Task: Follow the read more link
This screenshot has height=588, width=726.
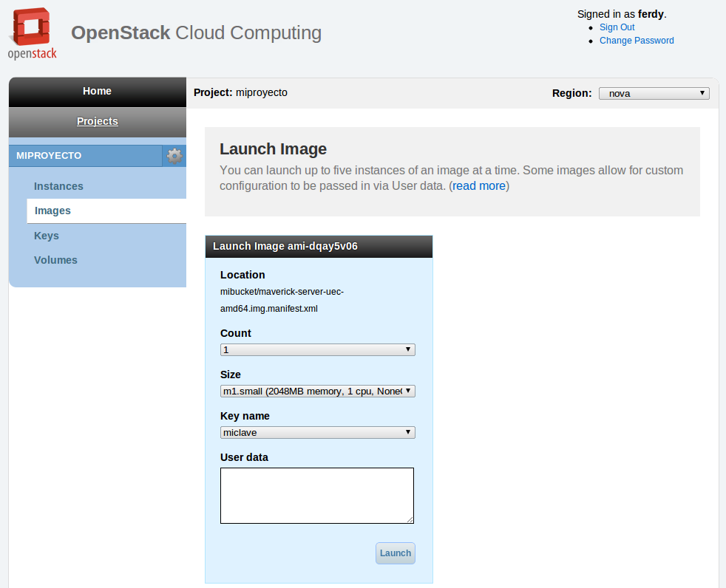Action: (479, 186)
